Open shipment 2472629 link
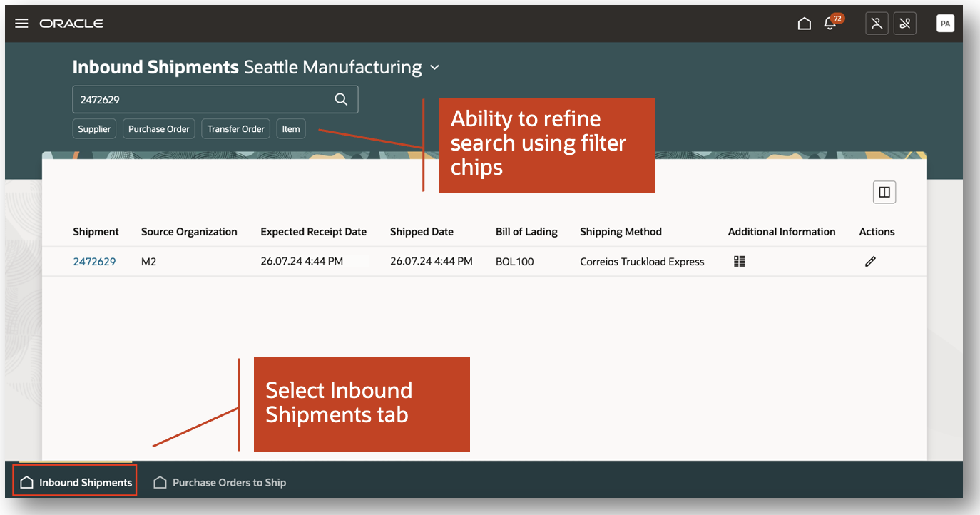Screen dimensions: 980x515 tap(94, 262)
